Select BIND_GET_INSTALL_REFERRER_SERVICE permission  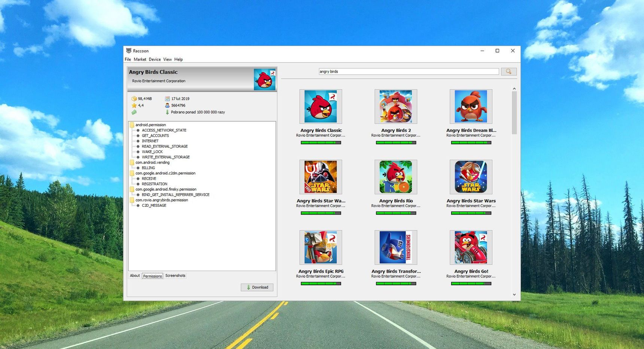pos(176,195)
